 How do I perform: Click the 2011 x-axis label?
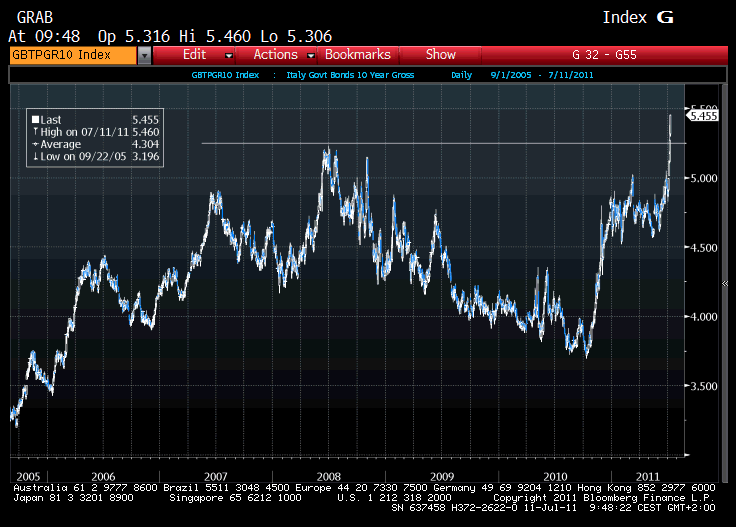tap(648, 476)
